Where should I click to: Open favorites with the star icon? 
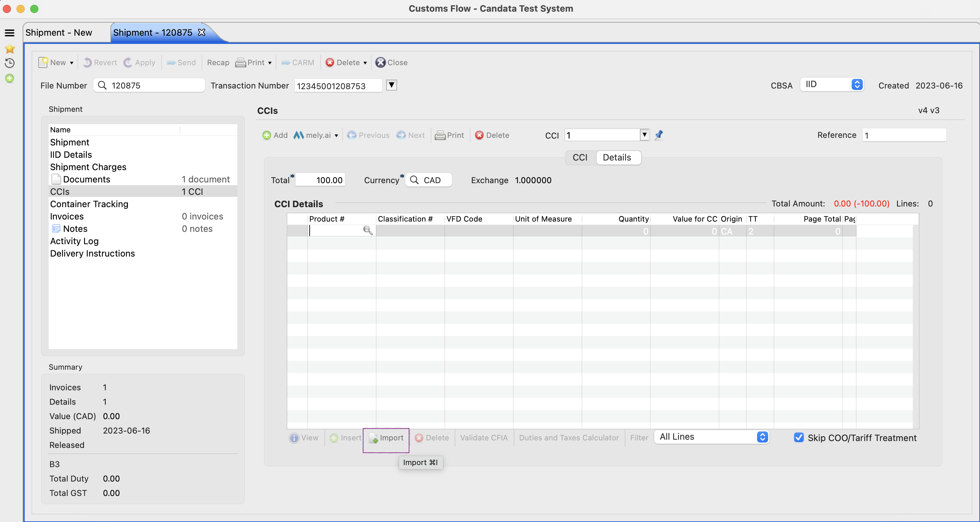(10, 49)
